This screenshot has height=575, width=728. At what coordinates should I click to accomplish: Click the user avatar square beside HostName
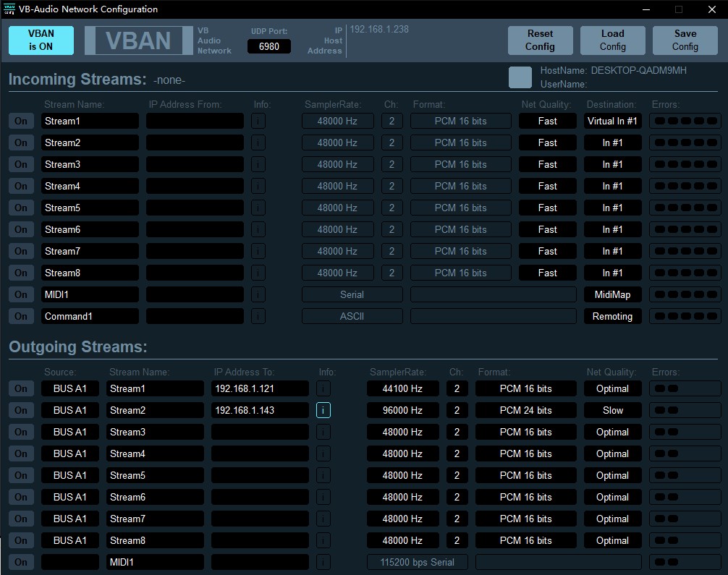520,77
